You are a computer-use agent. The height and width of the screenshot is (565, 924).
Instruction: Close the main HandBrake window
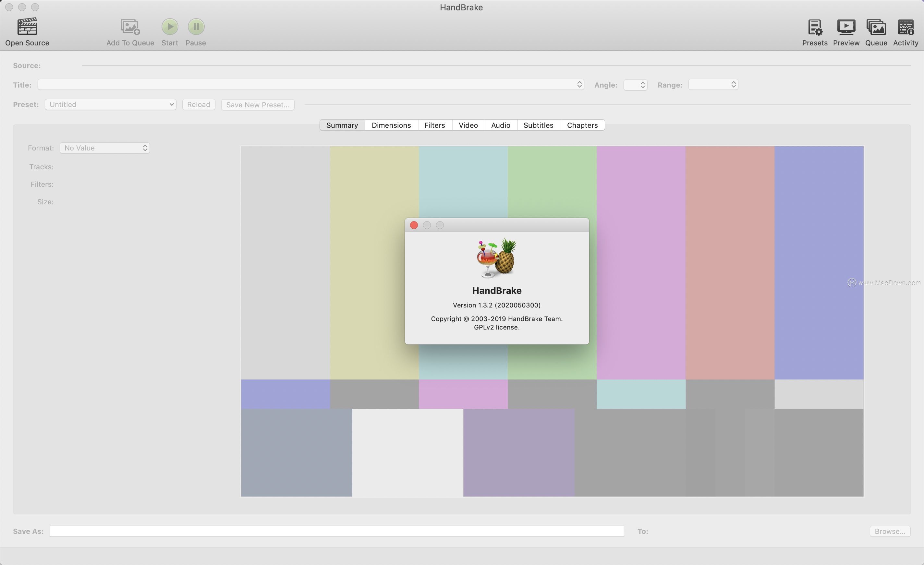(9, 7)
